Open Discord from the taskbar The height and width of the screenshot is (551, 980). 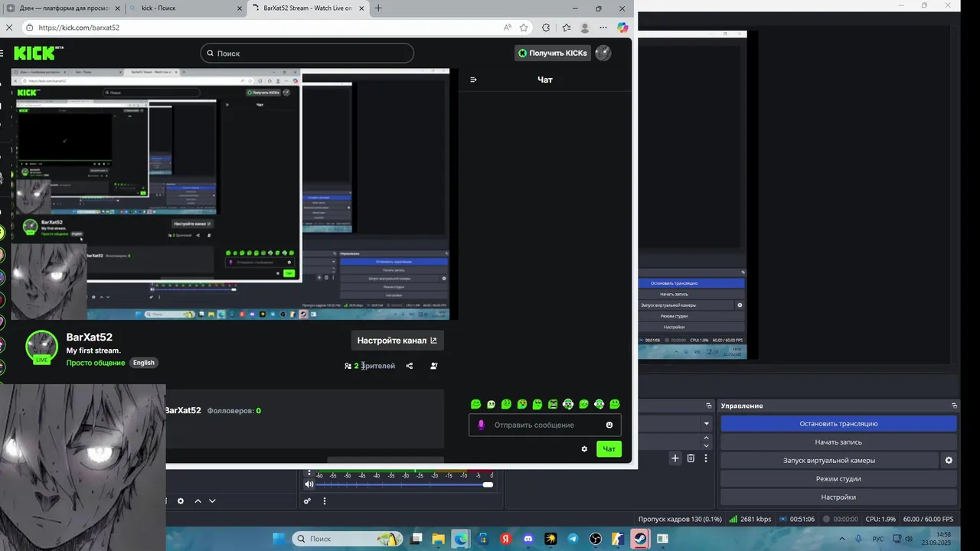[x=528, y=539]
